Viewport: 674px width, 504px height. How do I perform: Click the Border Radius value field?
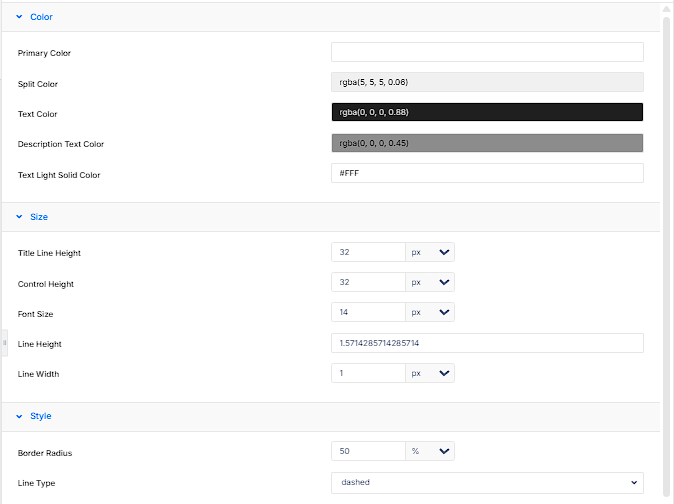click(x=368, y=451)
